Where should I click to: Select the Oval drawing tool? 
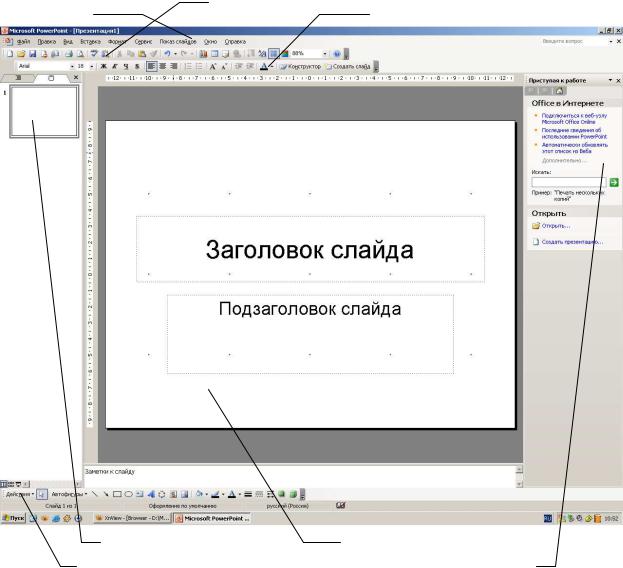(128, 494)
